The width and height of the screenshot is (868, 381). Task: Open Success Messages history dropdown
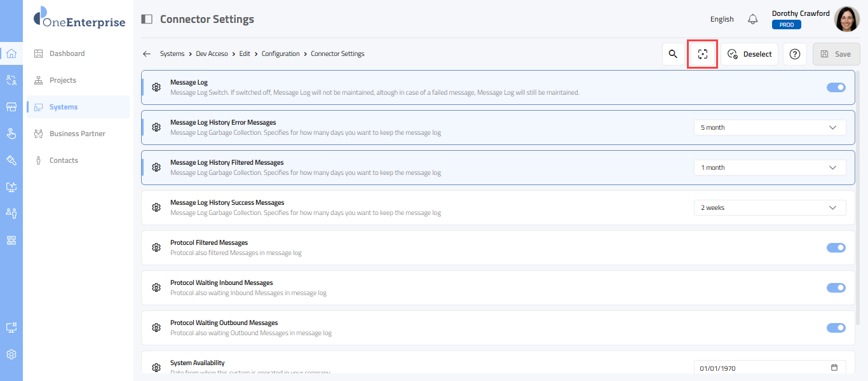click(x=770, y=207)
